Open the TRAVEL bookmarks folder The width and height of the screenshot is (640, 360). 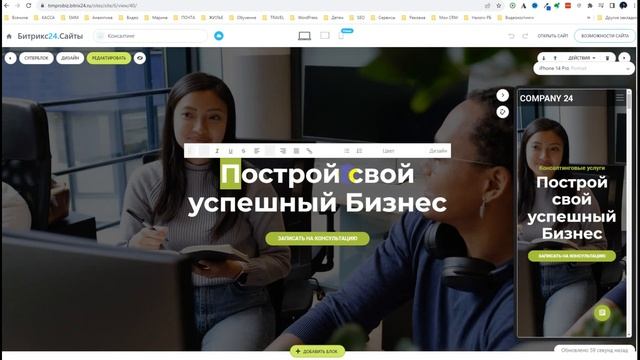point(274,18)
